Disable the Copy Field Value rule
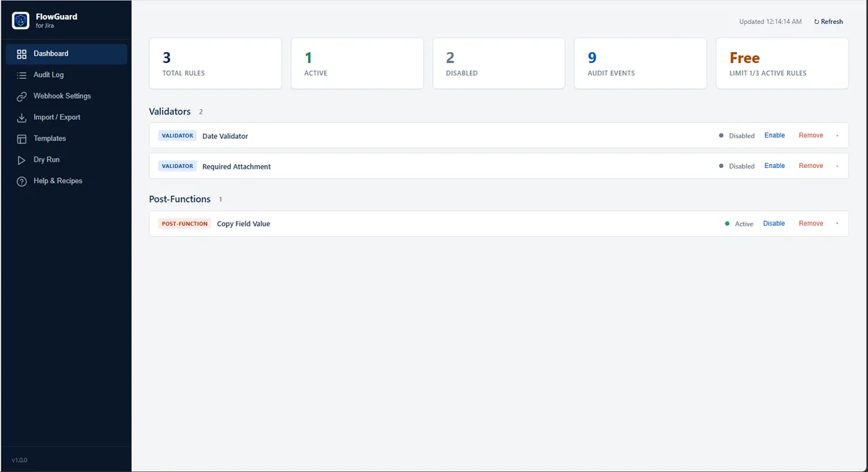The image size is (868, 472). [774, 224]
